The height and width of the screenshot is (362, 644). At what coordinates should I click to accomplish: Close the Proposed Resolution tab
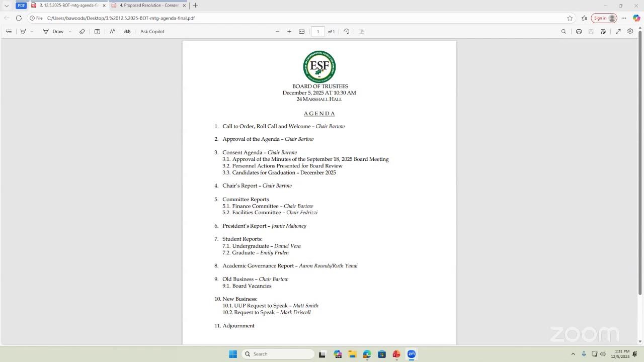(x=184, y=6)
